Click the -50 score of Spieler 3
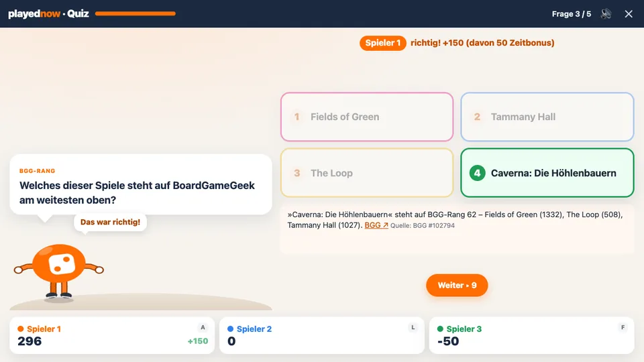 448,341
